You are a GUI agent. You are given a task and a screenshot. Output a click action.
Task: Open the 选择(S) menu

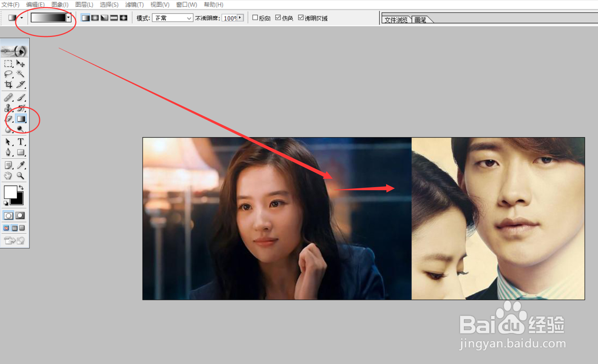[x=109, y=5]
